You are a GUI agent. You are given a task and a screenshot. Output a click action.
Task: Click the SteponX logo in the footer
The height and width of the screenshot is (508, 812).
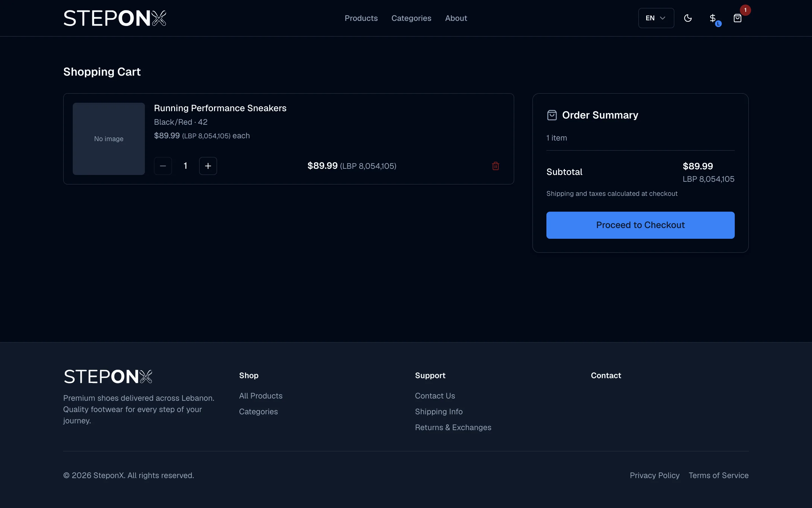tap(108, 376)
